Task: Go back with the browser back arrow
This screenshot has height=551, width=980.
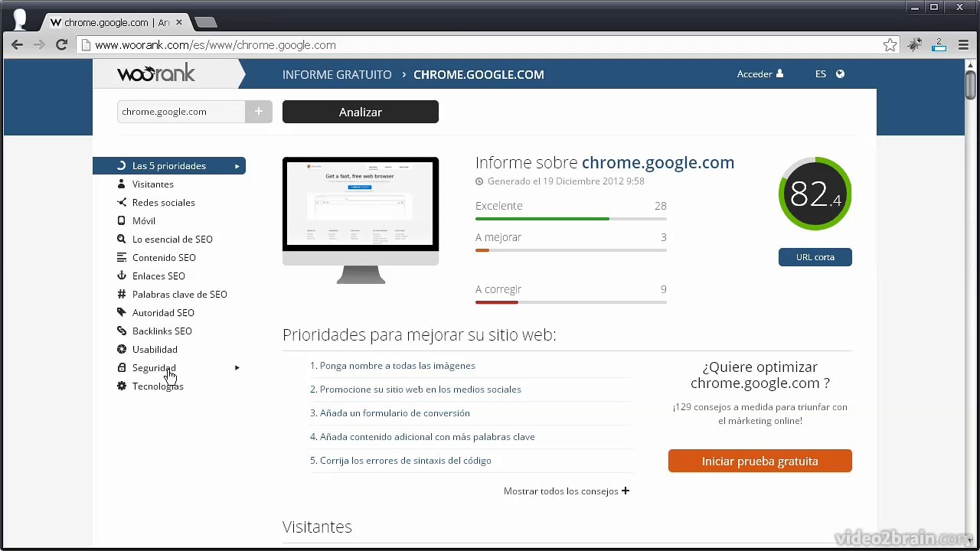Action: click(17, 45)
